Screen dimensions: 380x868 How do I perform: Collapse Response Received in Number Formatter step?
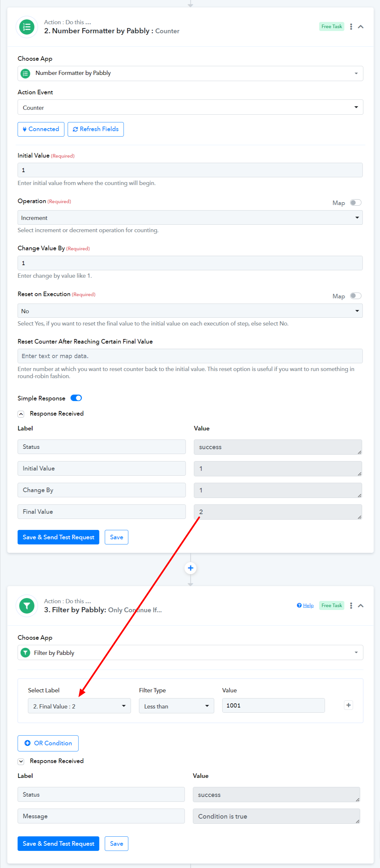(21, 414)
